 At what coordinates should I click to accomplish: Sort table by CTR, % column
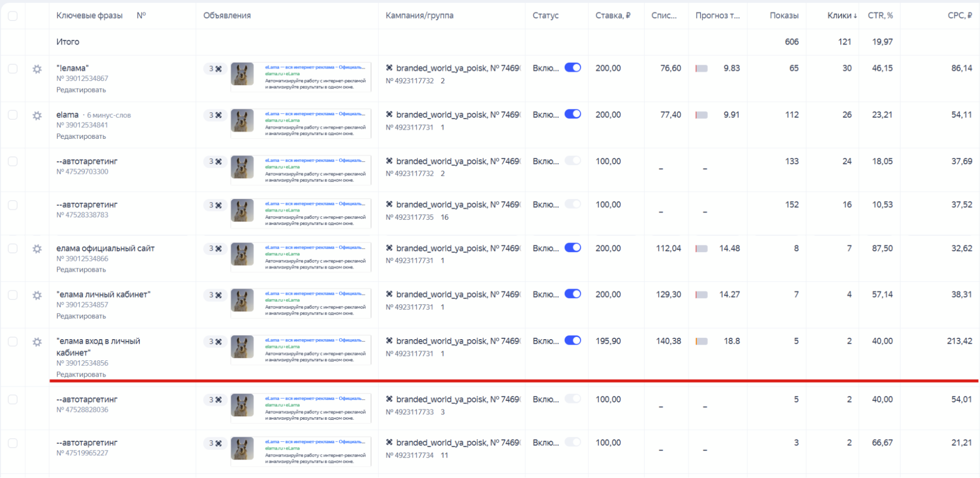tap(880, 16)
